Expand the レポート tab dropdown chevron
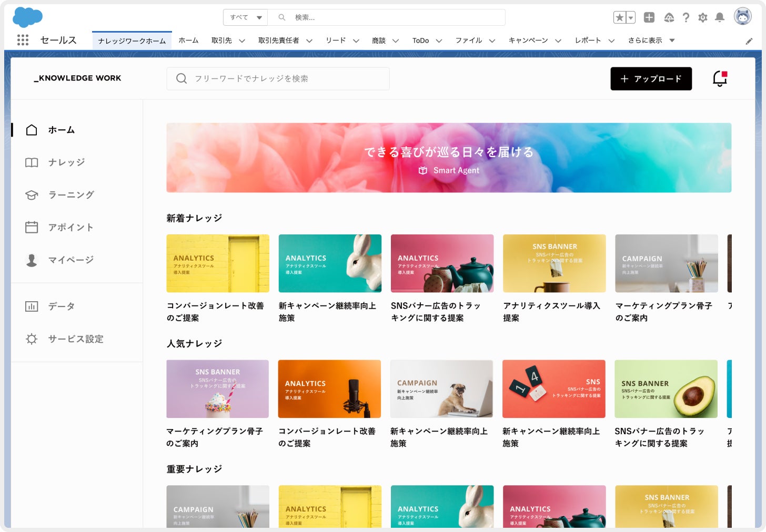The width and height of the screenshot is (766, 532). click(x=611, y=40)
